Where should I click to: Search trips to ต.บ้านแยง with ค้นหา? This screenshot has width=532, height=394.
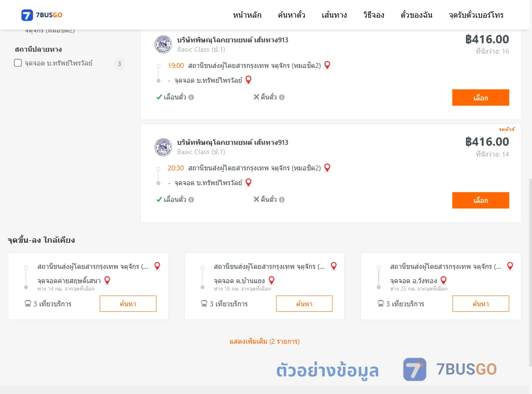coord(304,304)
